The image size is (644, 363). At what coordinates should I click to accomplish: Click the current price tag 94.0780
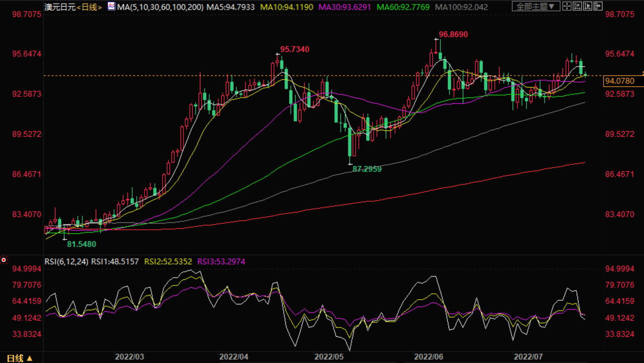(x=620, y=81)
